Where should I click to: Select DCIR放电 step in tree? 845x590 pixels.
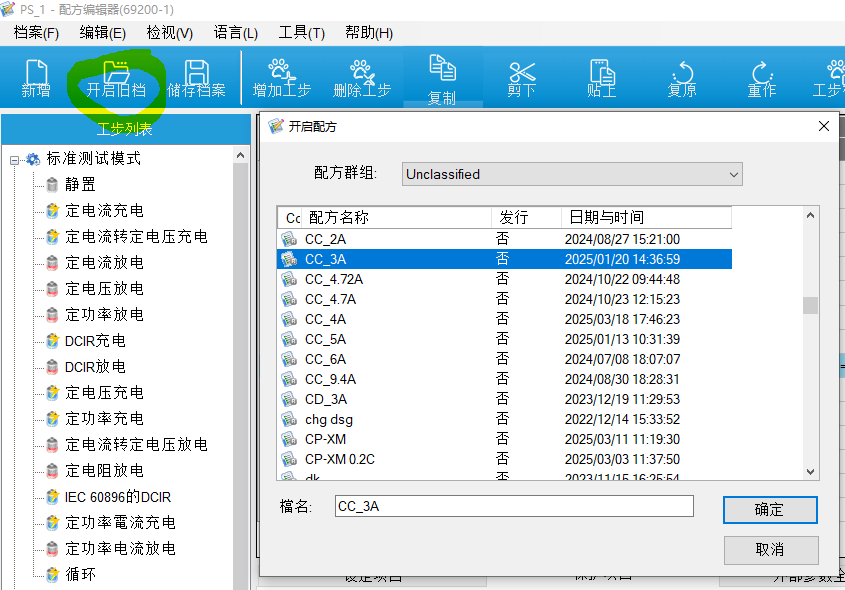(x=95, y=366)
